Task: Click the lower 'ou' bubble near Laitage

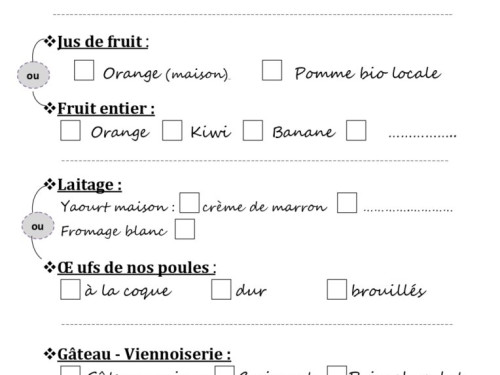Action: point(38,226)
